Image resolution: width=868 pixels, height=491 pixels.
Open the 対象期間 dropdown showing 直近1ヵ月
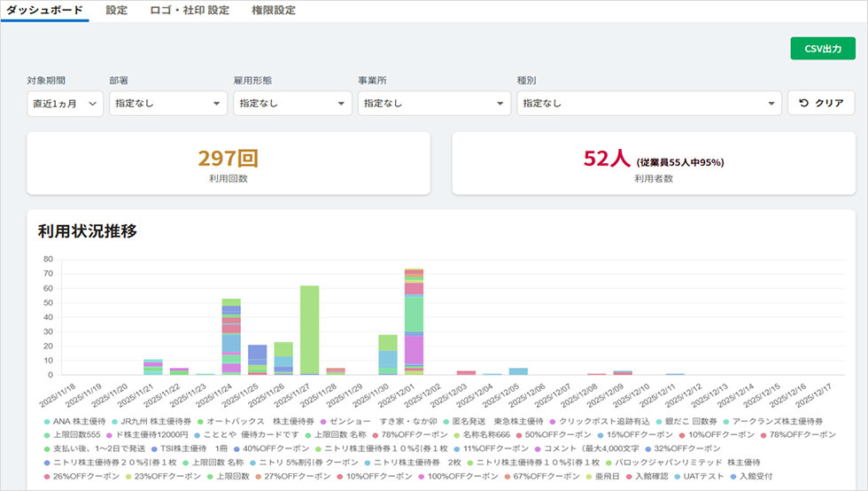click(x=66, y=104)
